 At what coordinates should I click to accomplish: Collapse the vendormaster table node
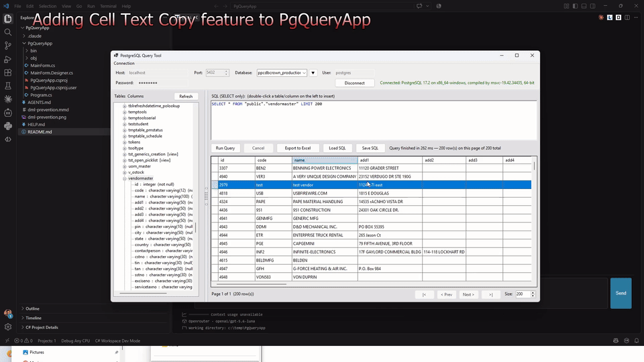pos(125,178)
